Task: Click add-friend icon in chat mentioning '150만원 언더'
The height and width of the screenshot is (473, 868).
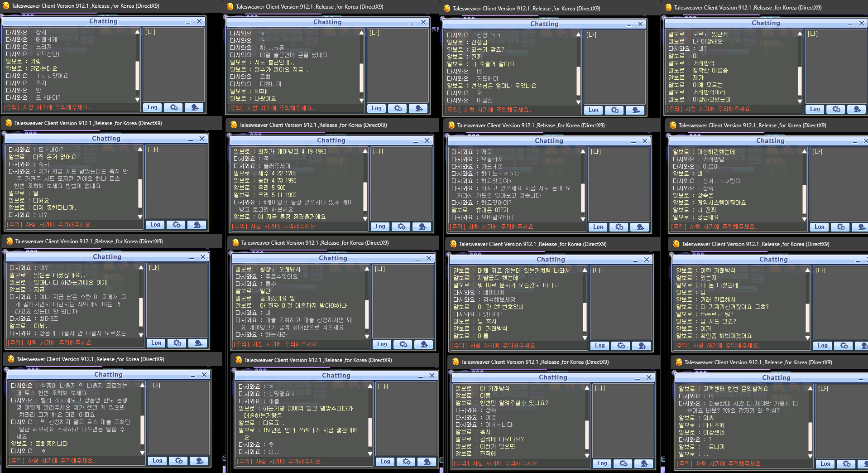Action: pos(427,462)
